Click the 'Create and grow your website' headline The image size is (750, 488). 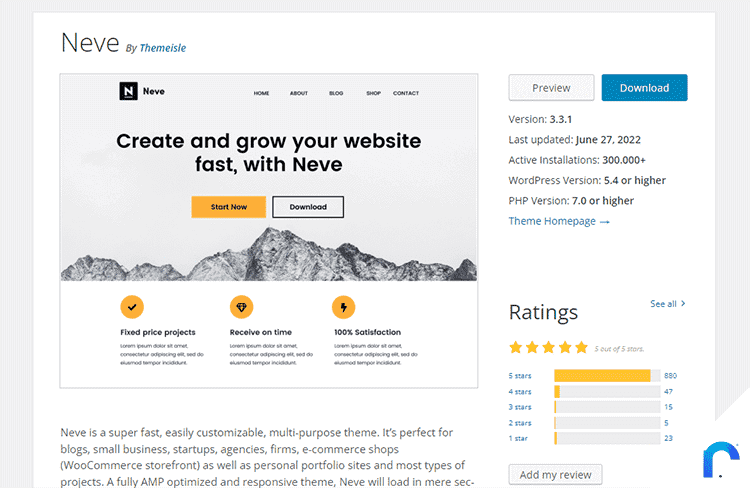coord(268,153)
